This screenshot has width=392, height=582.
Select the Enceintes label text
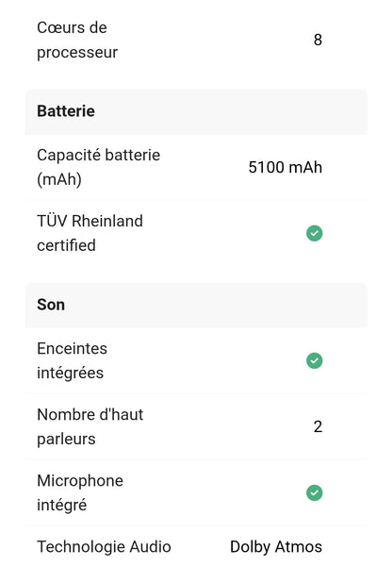click(x=72, y=348)
